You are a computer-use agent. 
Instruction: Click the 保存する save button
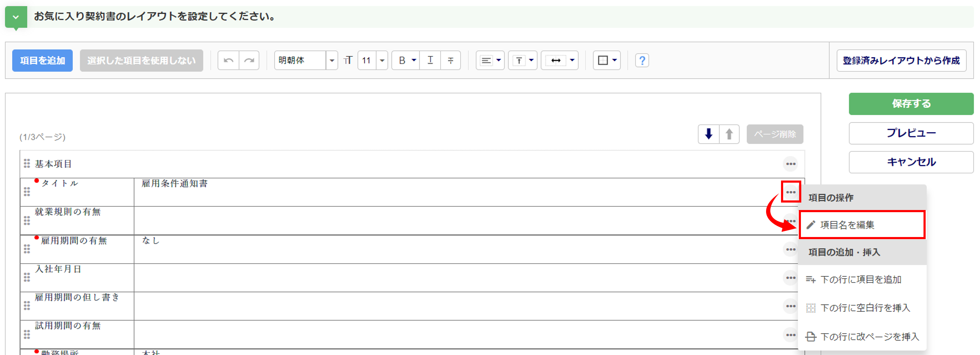click(x=911, y=103)
